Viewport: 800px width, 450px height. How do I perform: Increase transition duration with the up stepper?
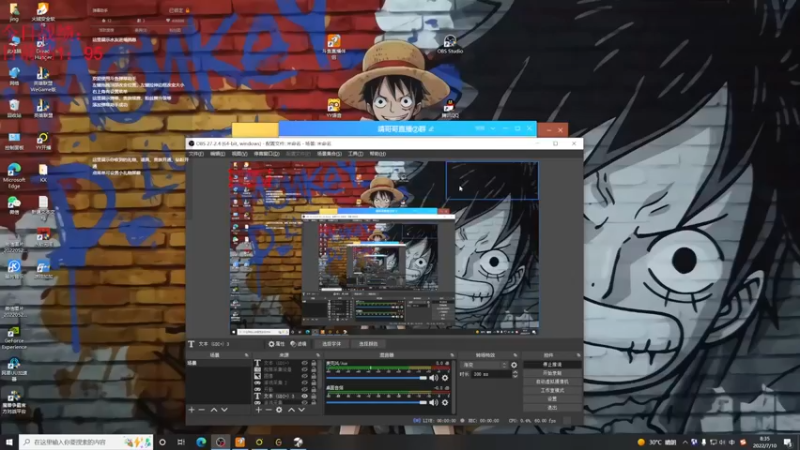pyautogui.click(x=514, y=372)
